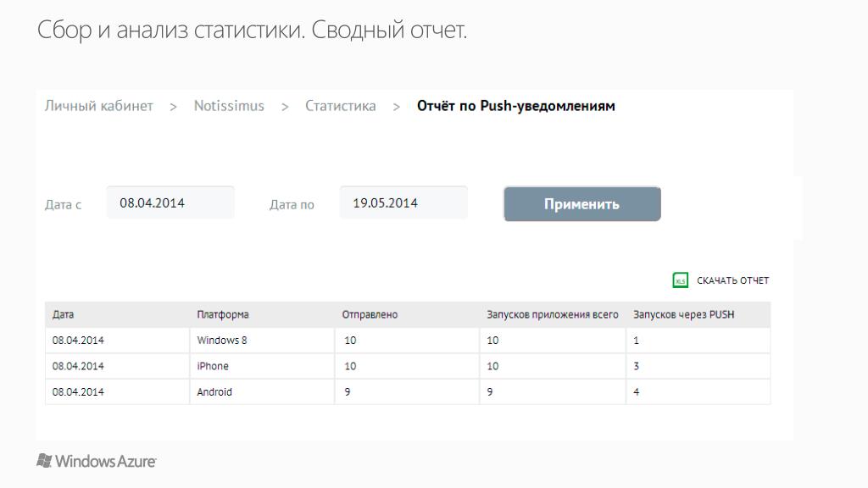
Task: Click PUSH launches value 4 for Android
Action: (698, 392)
